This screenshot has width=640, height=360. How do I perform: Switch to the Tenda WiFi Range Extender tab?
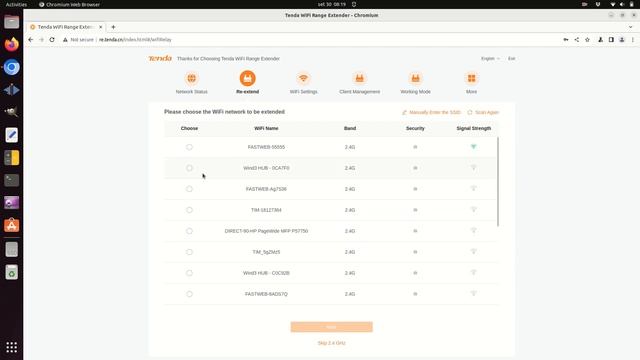click(65, 27)
